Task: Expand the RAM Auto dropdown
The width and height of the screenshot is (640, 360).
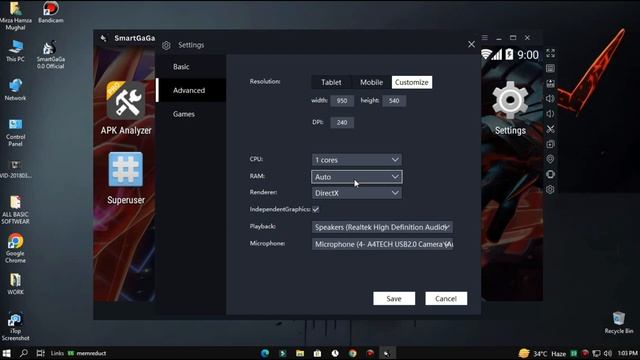Action: tap(357, 177)
